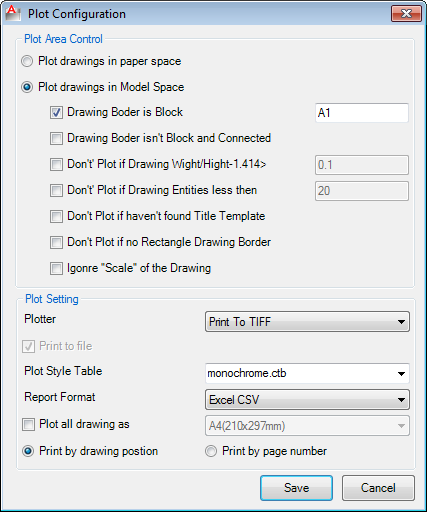
Task: Select Plot drawings in Model Space
Action: 27,87
